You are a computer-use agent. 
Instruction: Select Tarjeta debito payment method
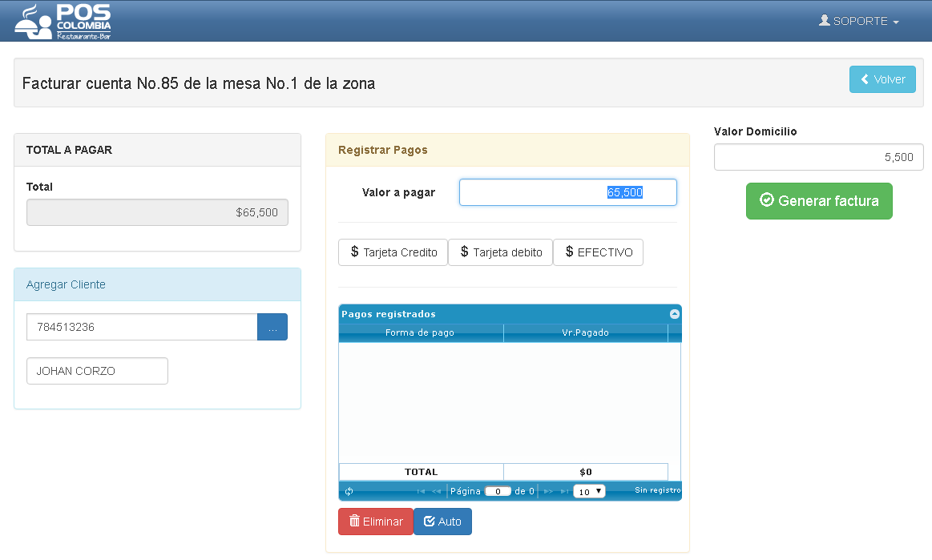point(501,252)
